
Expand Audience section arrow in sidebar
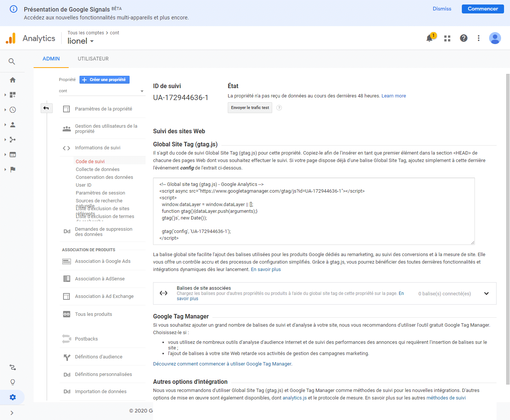5,125
